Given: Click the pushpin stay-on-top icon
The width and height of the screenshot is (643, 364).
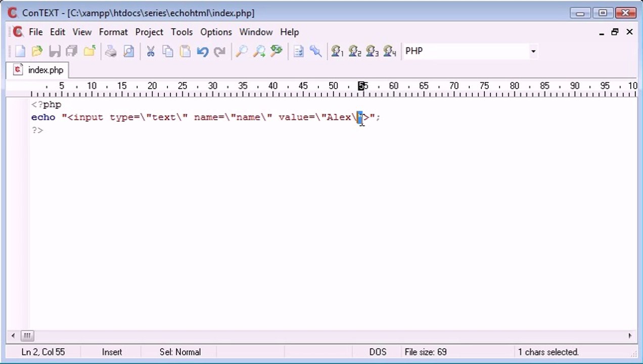Looking at the screenshot, I should (315, 51).
